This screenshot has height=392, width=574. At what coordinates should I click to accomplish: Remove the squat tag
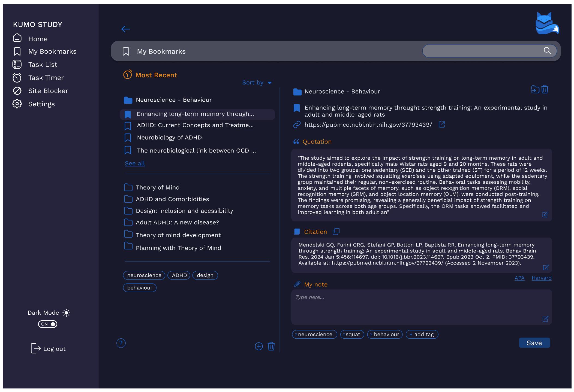tap(344, 335)
